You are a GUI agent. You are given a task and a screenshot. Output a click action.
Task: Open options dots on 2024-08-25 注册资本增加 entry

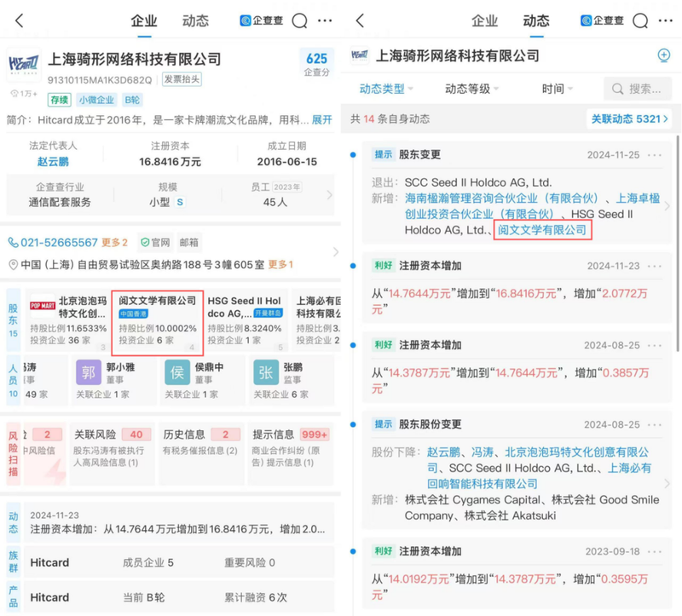(x=655, y=346)
